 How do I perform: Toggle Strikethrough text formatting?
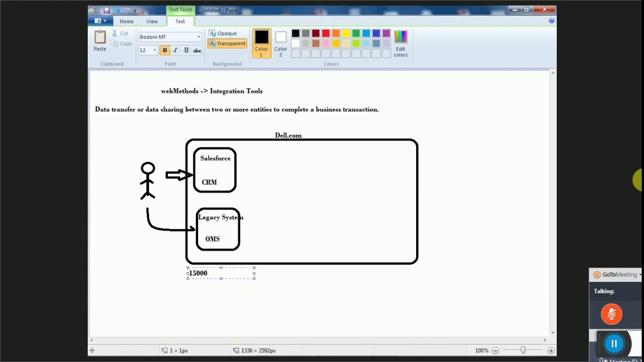click(197, 50)
